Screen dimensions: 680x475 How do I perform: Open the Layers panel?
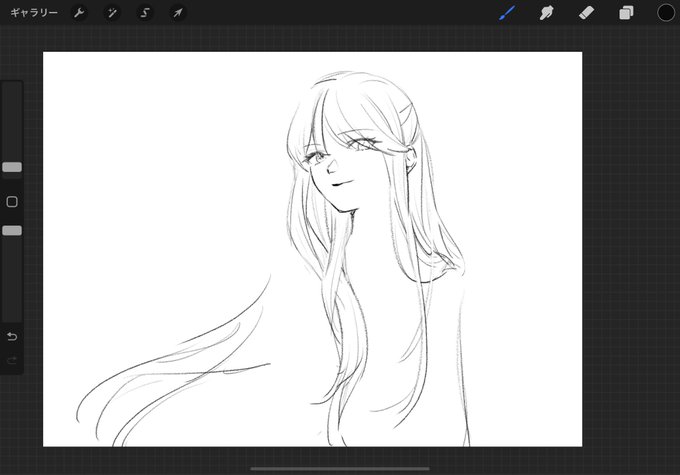pyautogui.click(x=626, y=13)
